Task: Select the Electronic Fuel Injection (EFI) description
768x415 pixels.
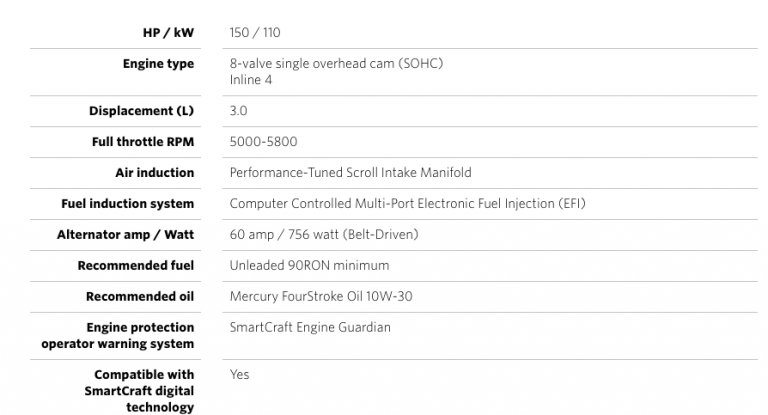Action: 408,204
